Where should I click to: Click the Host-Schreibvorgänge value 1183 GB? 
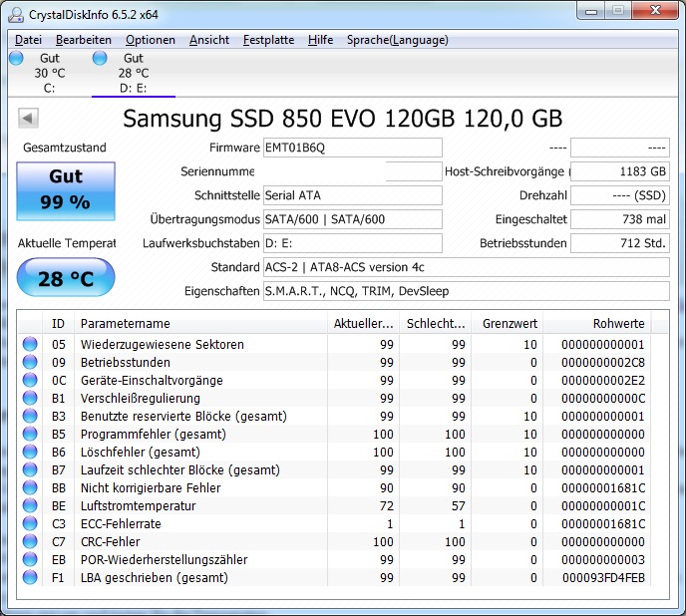[x=620, y=171]
